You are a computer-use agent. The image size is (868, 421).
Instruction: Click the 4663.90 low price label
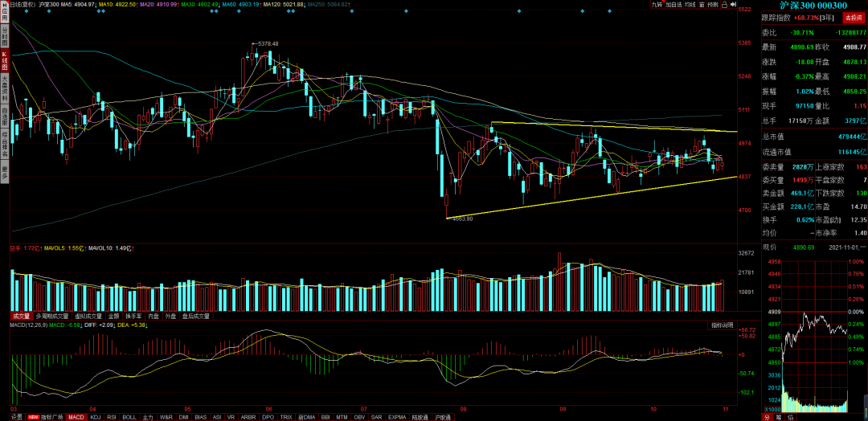[x=462, y=219]
